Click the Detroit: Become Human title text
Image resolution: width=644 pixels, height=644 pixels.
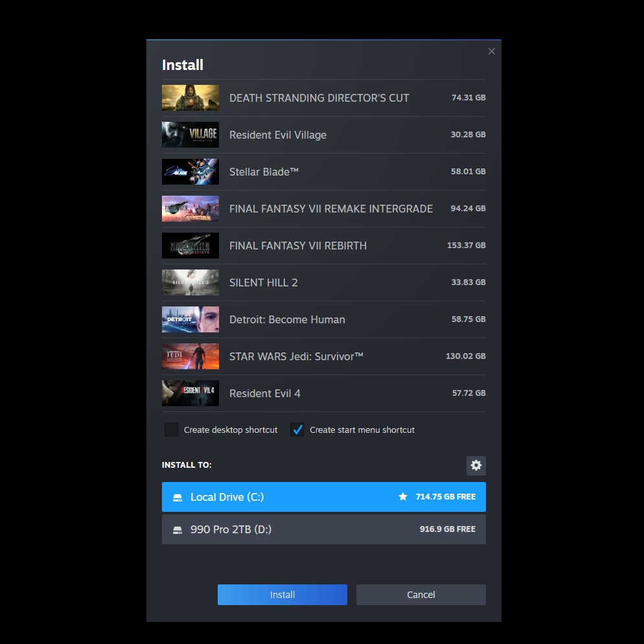287,319
